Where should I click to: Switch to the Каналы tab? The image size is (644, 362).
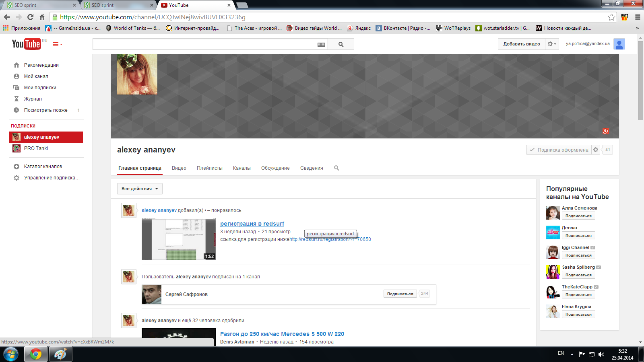pos(242,168)
